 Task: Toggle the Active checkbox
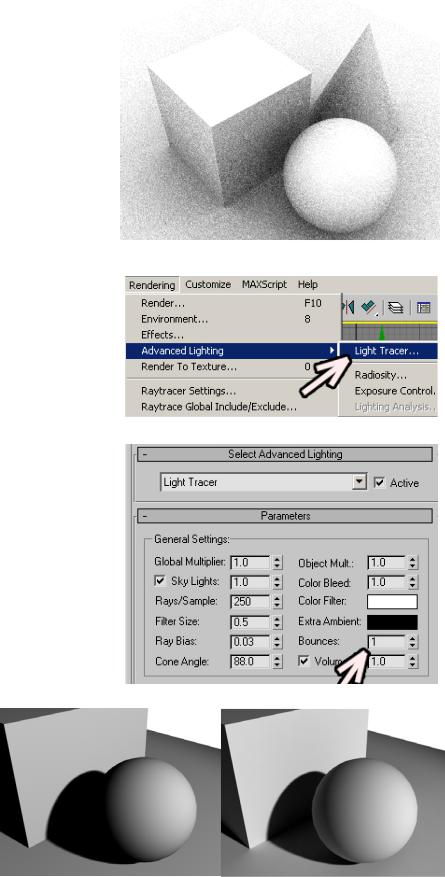pyautogui.click(x=380, y=482)
